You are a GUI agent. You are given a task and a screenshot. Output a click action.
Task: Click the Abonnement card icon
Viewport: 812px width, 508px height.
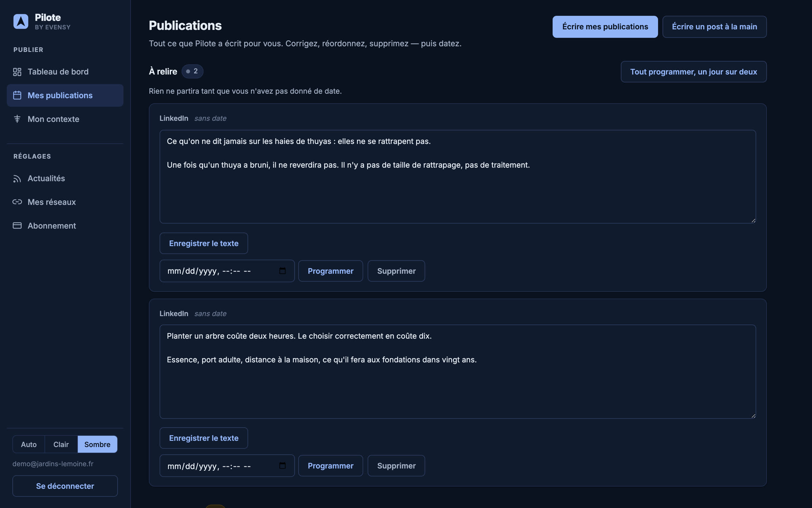click(x=17, y=226)
